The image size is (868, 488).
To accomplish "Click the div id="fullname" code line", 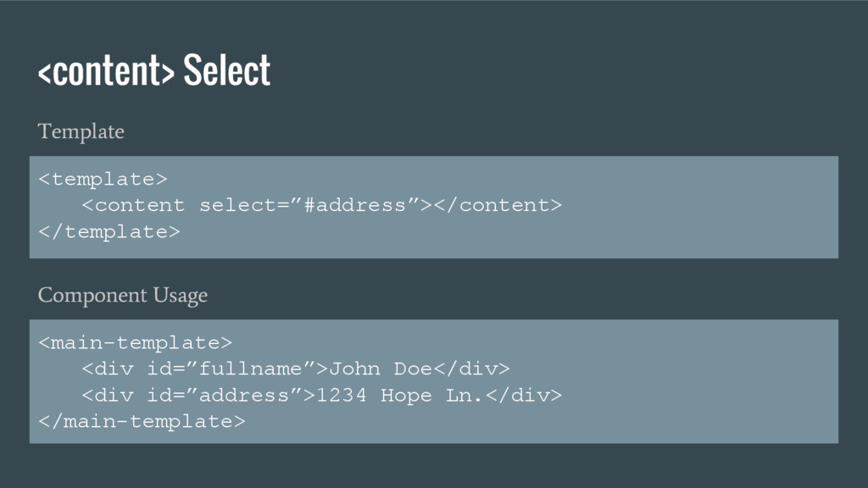I will tap(296, 369).
